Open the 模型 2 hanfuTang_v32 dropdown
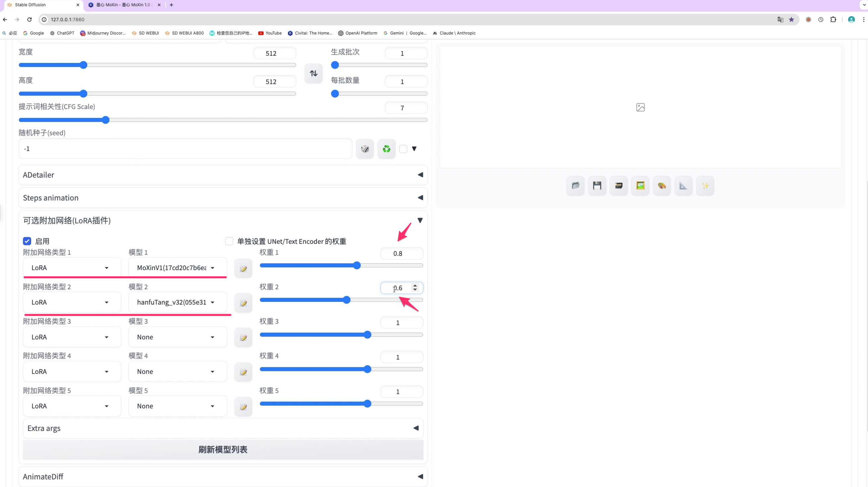The height and width of the screenshot is (487, 868). pyautogui.click(x=178, y=302)
